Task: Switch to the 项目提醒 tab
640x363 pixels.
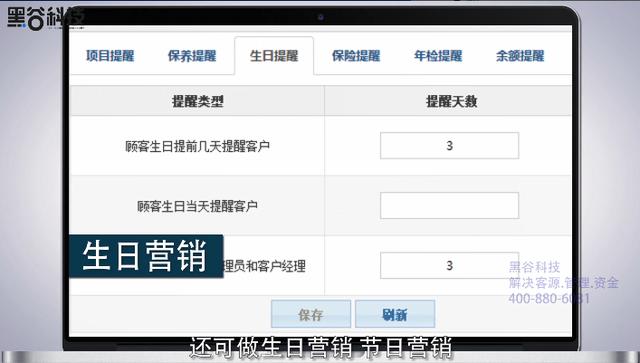Action: [x=110, y=56]
